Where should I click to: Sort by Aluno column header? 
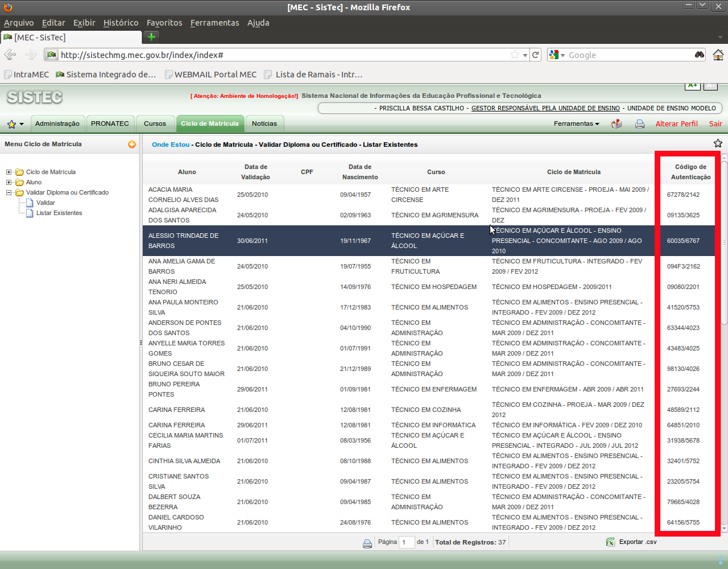pos(187,172)
